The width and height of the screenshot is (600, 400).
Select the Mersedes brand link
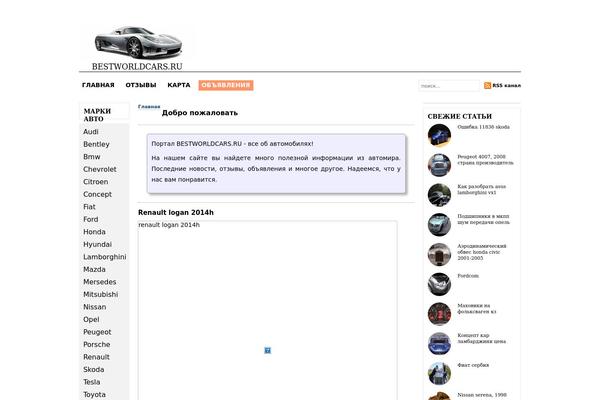click(100, 282)
